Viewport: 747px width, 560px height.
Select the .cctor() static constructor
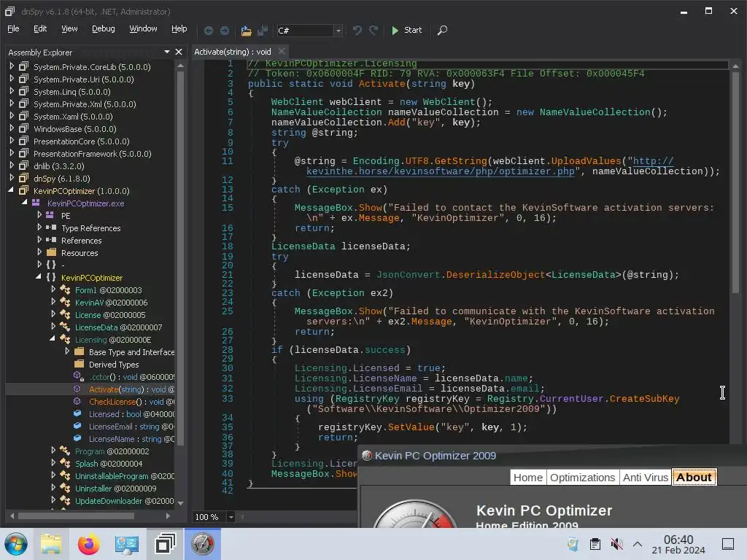(x=131, y=377)
